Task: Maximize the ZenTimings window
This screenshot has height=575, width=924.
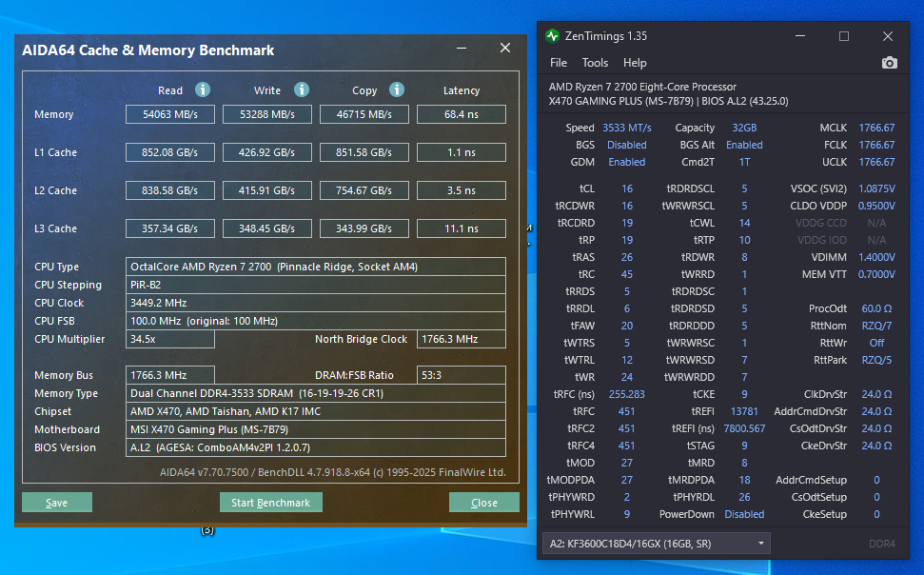Action: click(844, 36)
